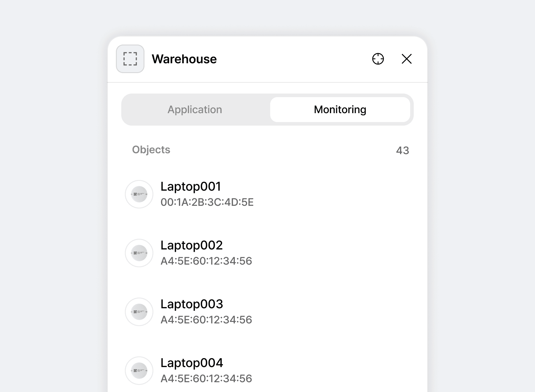This screenshot has height=392, width=535.
Task: Click the crosshair locate icon
Action: click(378, 59)
